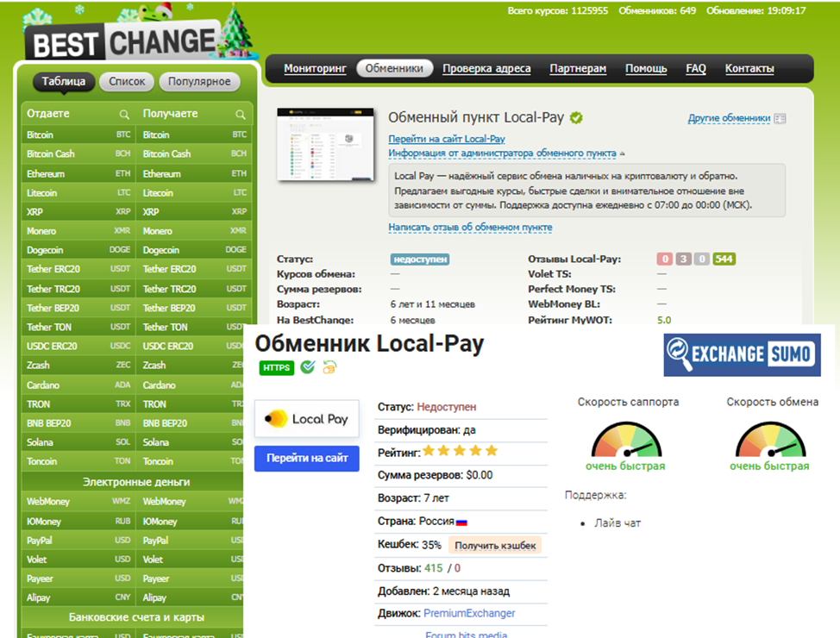Click the verification checkmark icon under Обменник Local-Pay

click(308, 367)
